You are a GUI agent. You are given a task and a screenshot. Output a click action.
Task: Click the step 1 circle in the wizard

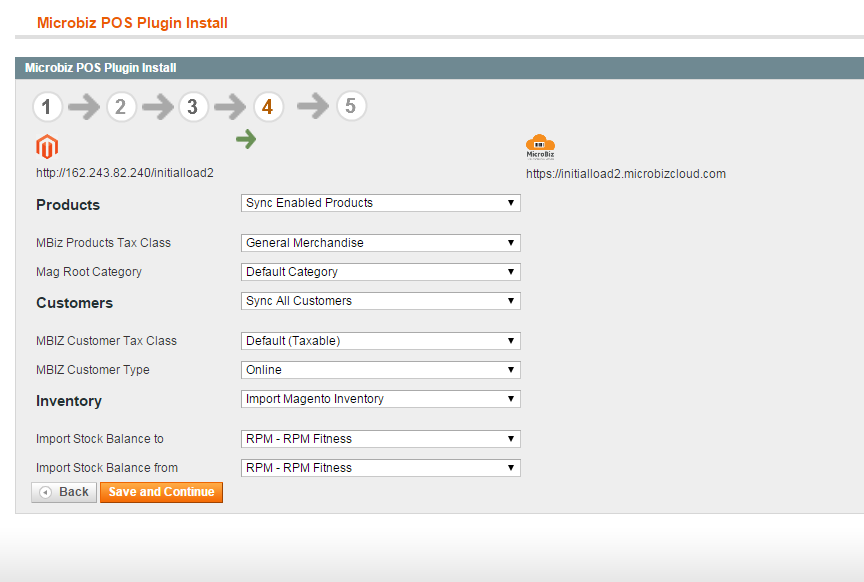(47, 106)
